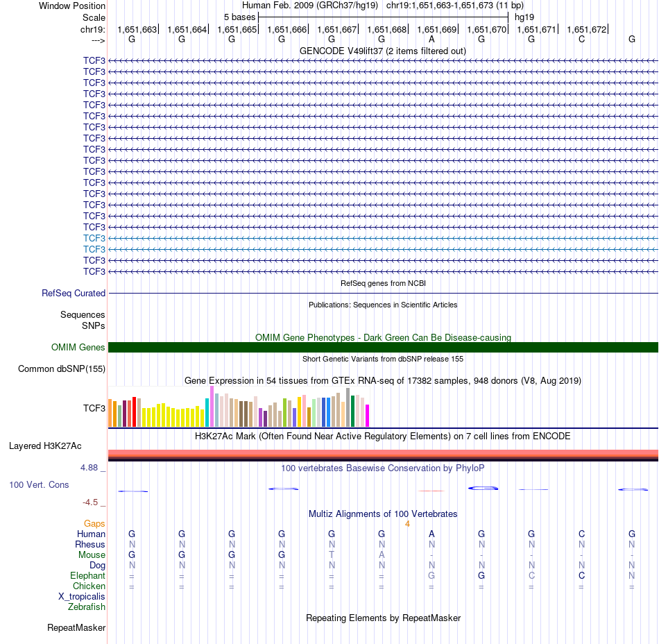Click the Common dbSNP(155) label
The width and height of the screenshot is (659, 644).
[62, 368]
